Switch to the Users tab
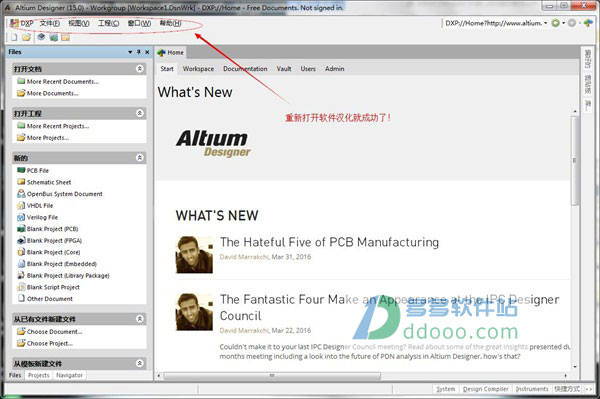Image resolution: width=600 pixels, height=399 pixels. [x=308, y=69]
